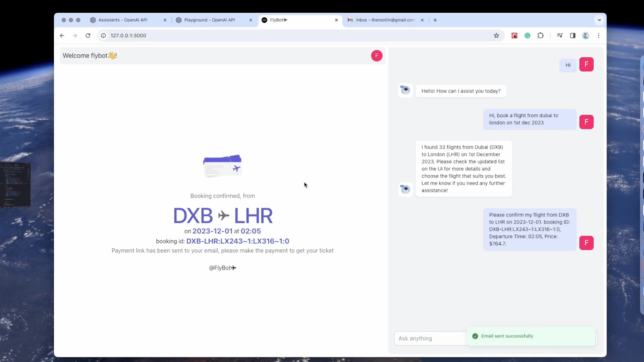
Task: Click the green Grammarly extension icon
Action: click(x=527, y=36)
